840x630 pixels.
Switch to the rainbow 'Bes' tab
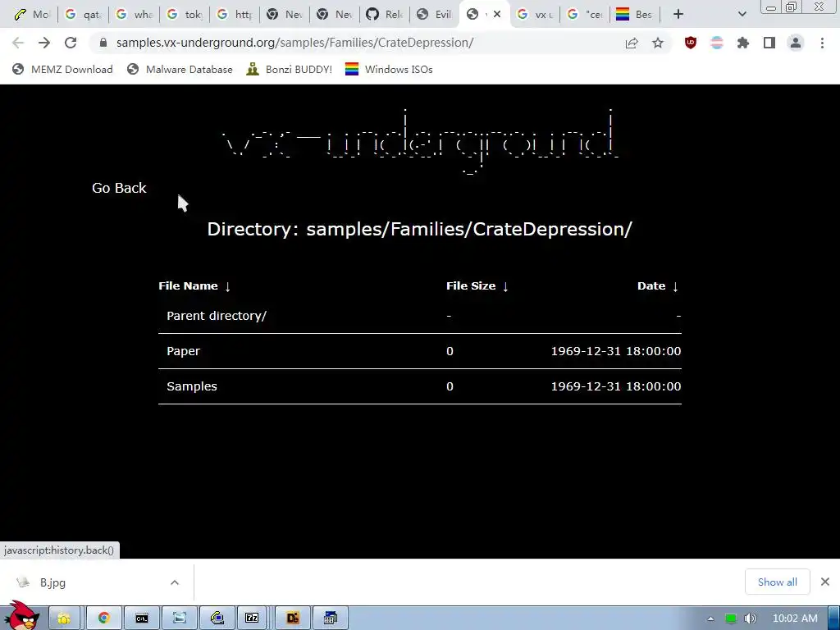click(x=634, y=15)
